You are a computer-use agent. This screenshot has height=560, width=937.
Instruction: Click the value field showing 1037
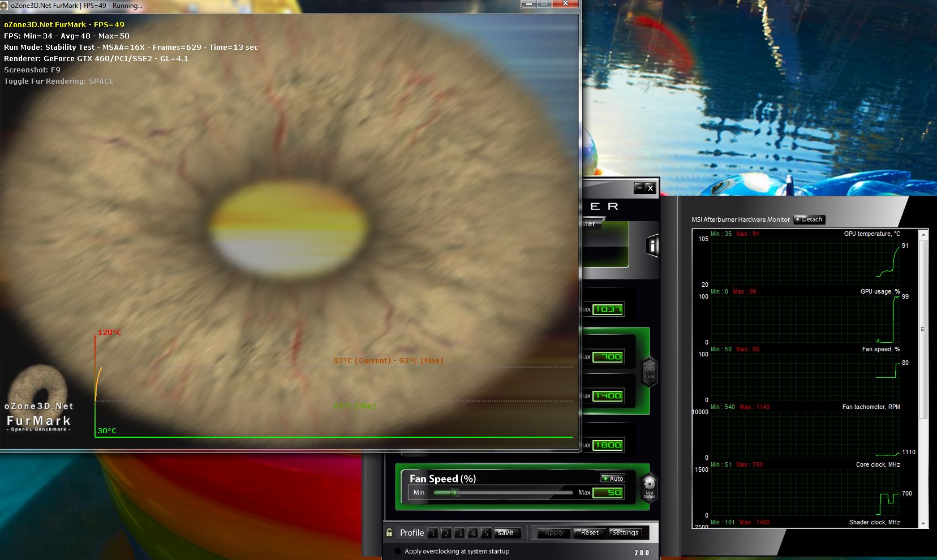pos(608,309)
